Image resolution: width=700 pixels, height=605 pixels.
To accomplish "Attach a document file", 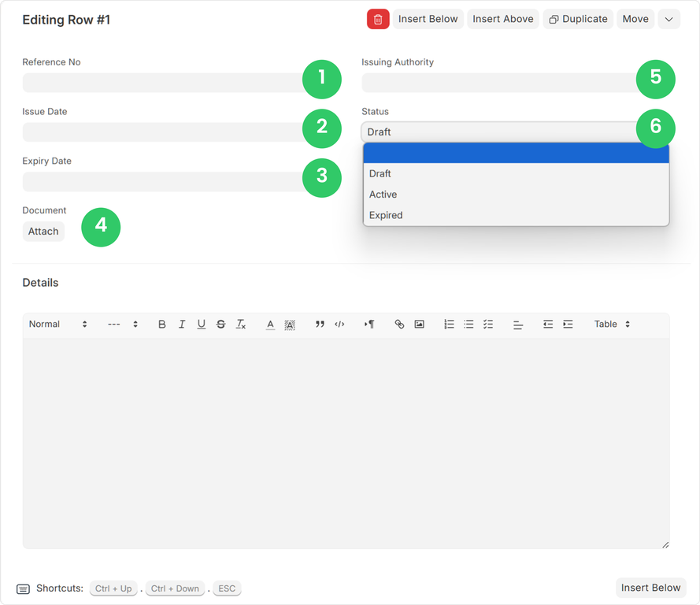I will pos(43,231).
